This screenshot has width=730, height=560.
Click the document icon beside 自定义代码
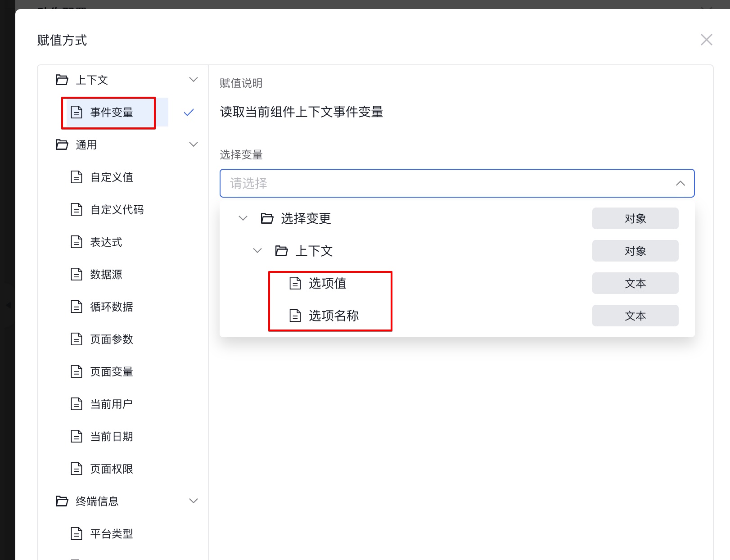pos(77,209)
